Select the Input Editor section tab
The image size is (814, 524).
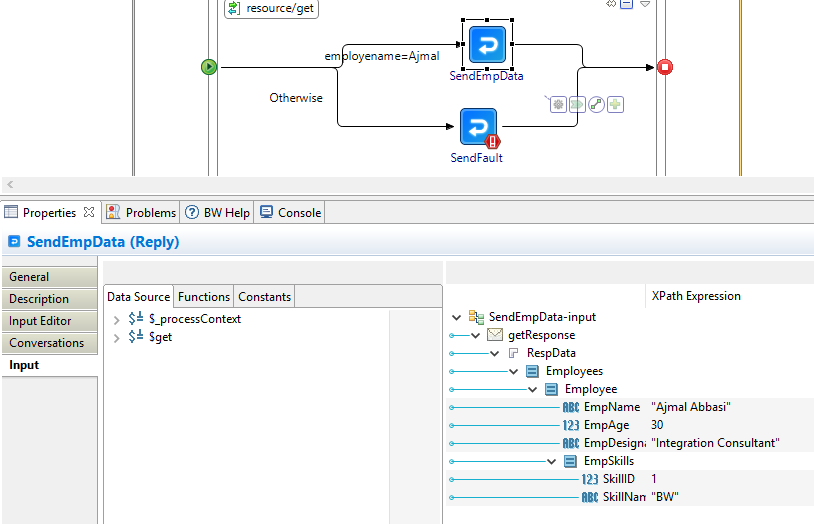tap(49, 321)
